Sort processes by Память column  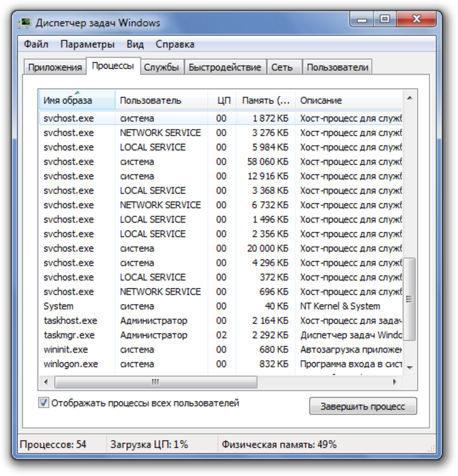(265, 100)
